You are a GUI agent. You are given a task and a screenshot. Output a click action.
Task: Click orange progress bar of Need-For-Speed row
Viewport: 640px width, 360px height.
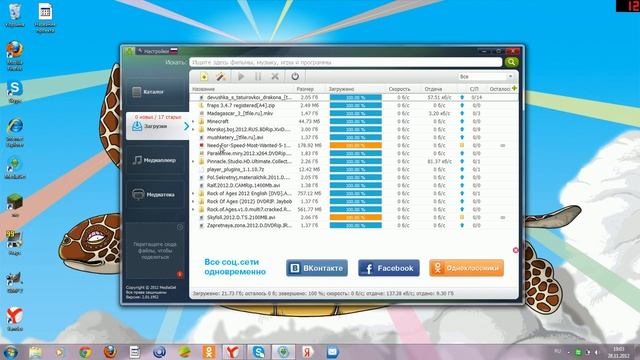pos(356,145)
